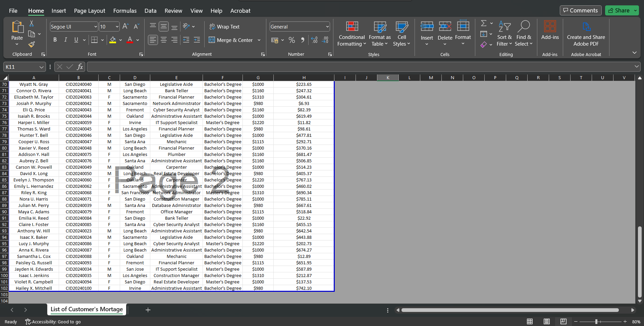Screen dimensions: 644x326
Task: Click the Merge & Center button
Action: point(231,40)
